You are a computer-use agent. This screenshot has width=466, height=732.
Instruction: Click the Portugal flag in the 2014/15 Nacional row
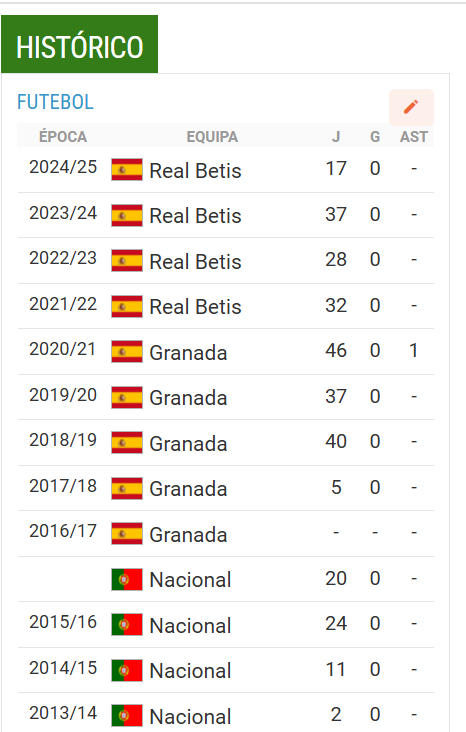(x=127, y=670)
